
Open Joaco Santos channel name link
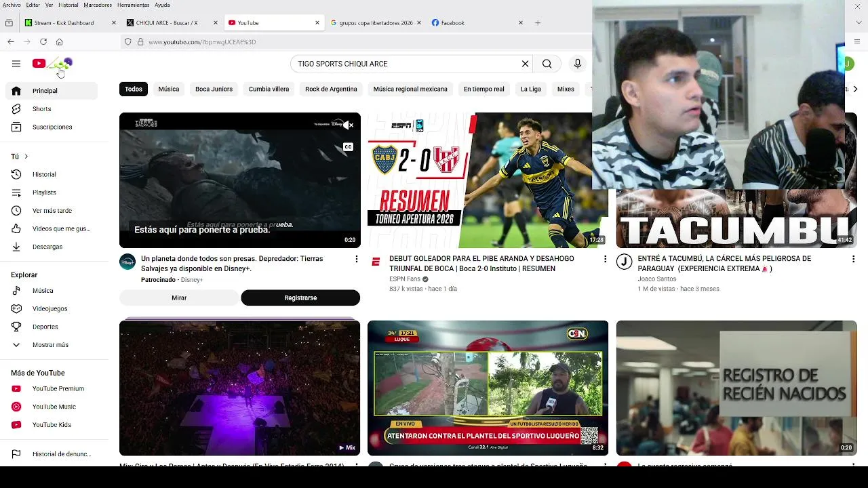[x=657, y=279]
